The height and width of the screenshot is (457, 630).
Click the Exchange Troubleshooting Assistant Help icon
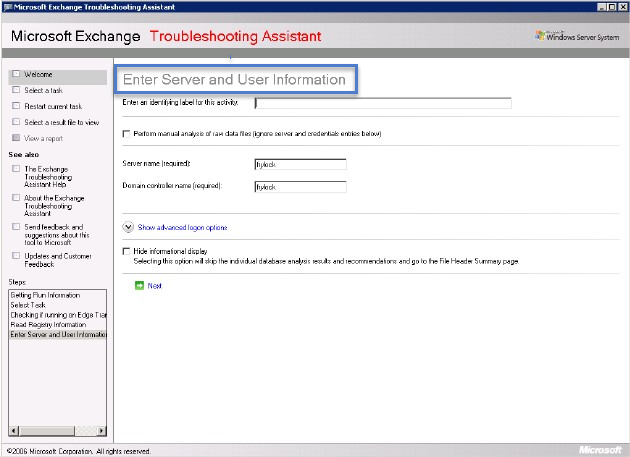16,168
